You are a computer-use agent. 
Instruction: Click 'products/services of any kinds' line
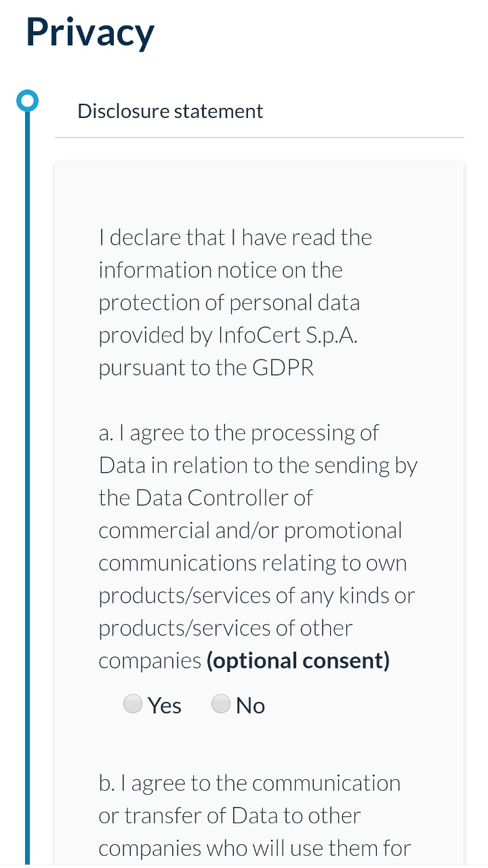pyautogui.click(x=256, y=595)
